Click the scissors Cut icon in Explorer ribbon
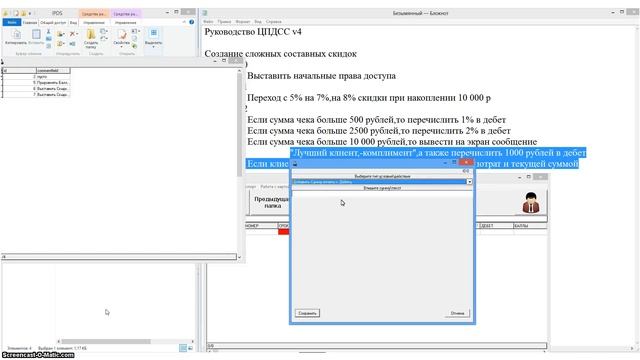The height and width of the screenshot is (360, 640). (x=49, y=31)
